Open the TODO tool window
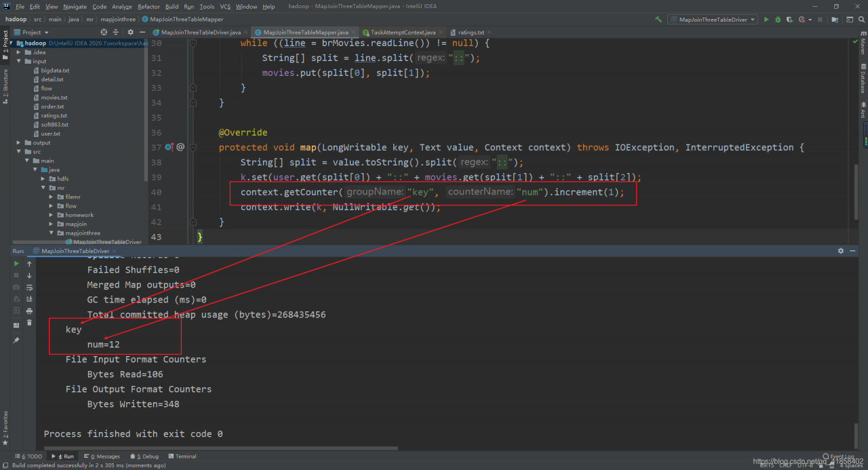This screenshot has width=868, height=470. [x=28, y=456]
